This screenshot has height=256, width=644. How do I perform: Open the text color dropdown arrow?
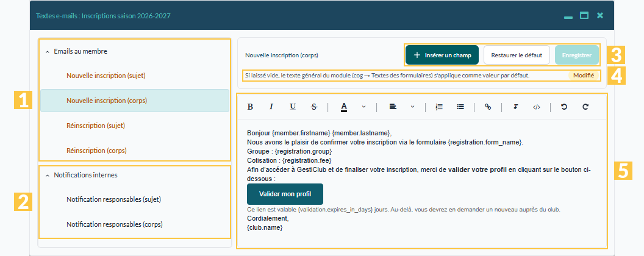click(363, 107)
